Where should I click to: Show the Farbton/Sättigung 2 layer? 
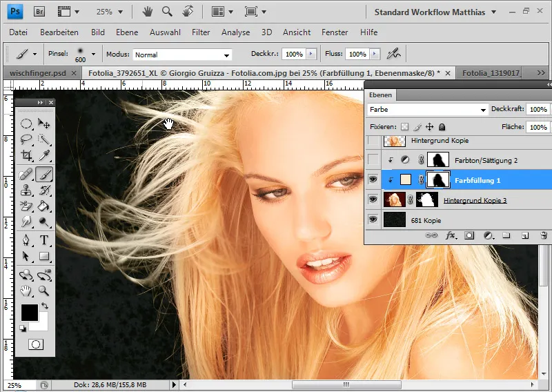tap(373, 160)
